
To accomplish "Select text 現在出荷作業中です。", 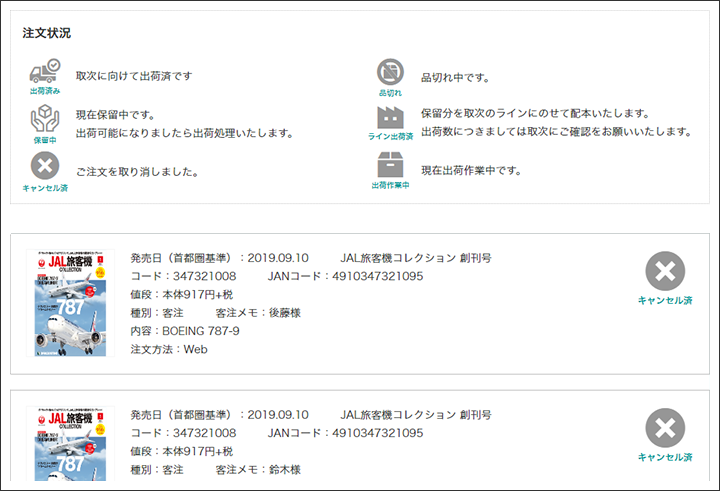I will (x=472, y=170).
